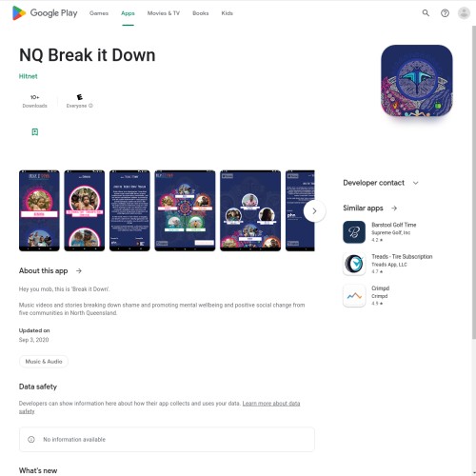
Task: Show next screenshots with carousel arrow
Action: click(314, 211)
